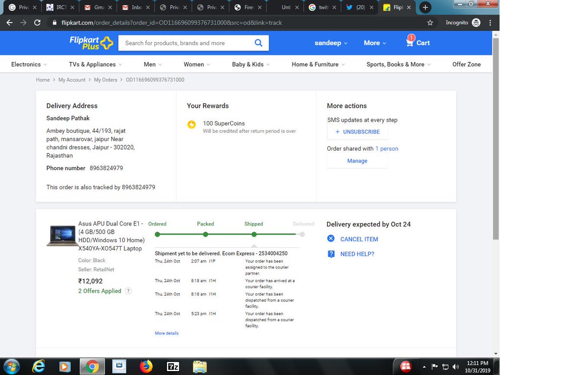Expand Baby & Kids category menu

coord(251,64)
